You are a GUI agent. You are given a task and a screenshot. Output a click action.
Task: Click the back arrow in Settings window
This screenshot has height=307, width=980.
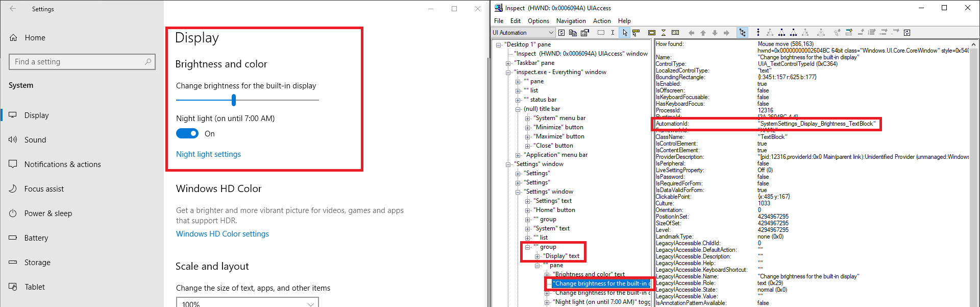[13, 9]
